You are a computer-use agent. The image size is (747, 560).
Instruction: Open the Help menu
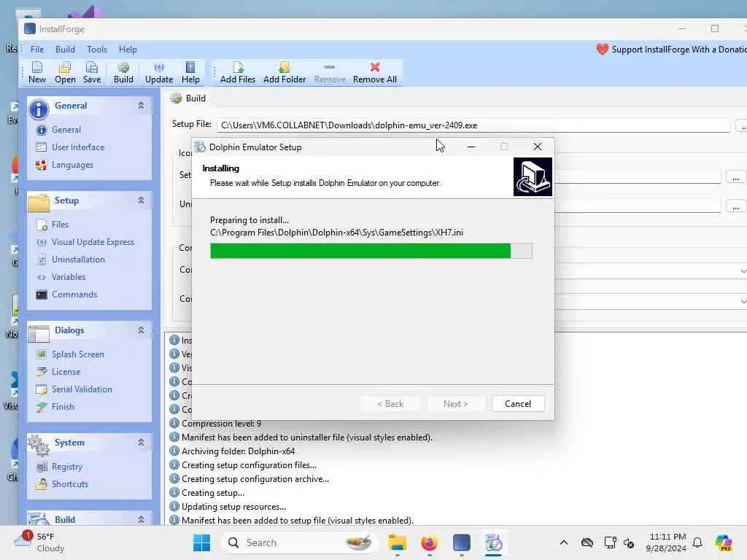(128, 50)
